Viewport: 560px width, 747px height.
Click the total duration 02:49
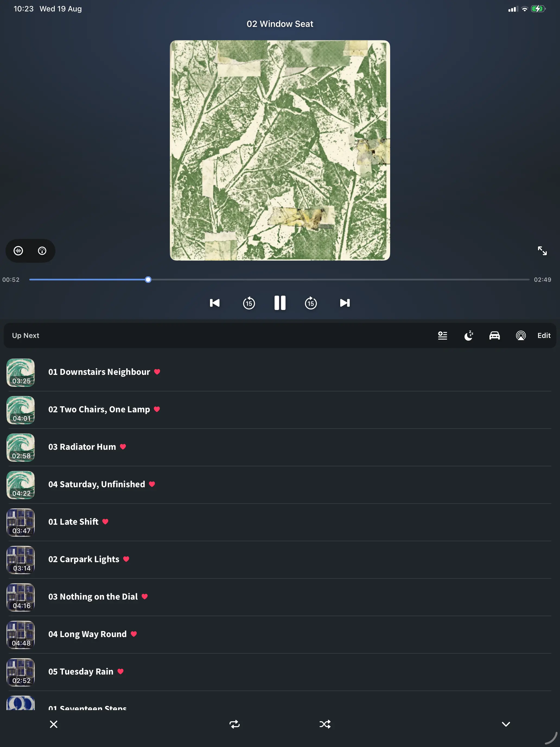click(542, 280)
